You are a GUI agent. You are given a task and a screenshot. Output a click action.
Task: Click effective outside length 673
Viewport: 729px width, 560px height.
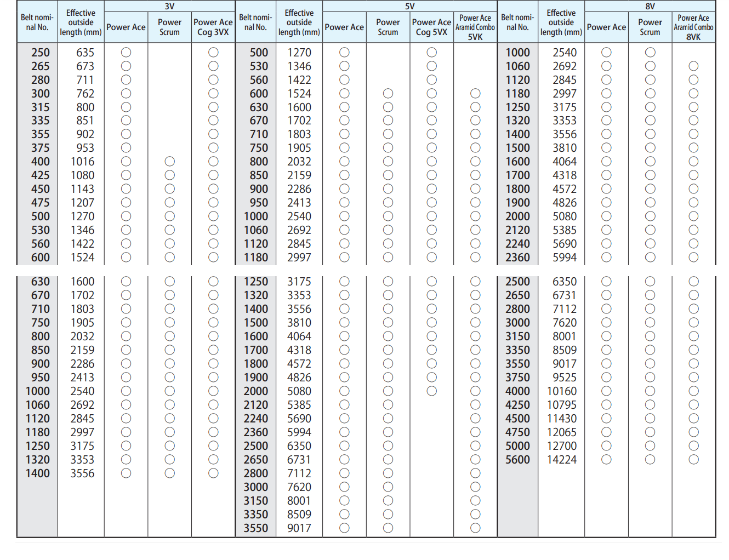click(85, 66)
